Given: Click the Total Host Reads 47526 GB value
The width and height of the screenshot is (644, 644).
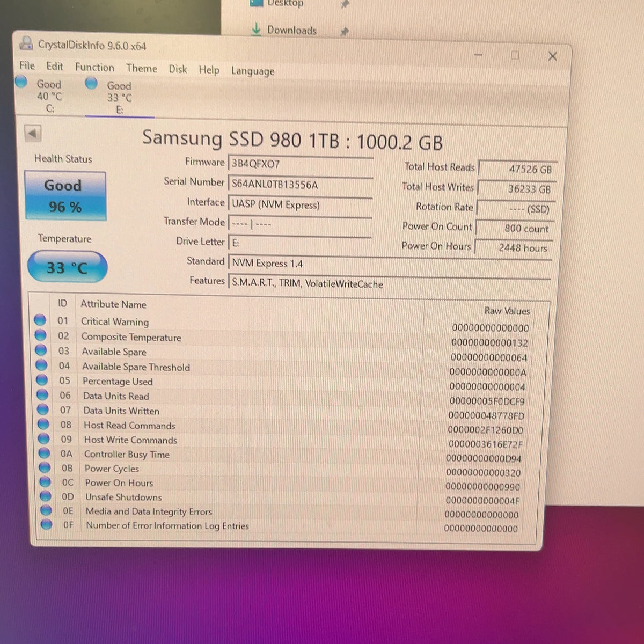Looking at the screenshot, I should click(518, 170).
